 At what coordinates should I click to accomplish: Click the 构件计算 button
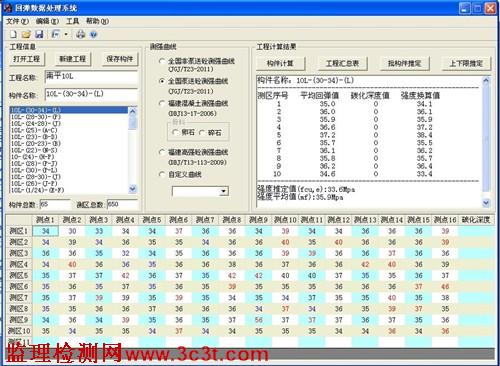280,63
